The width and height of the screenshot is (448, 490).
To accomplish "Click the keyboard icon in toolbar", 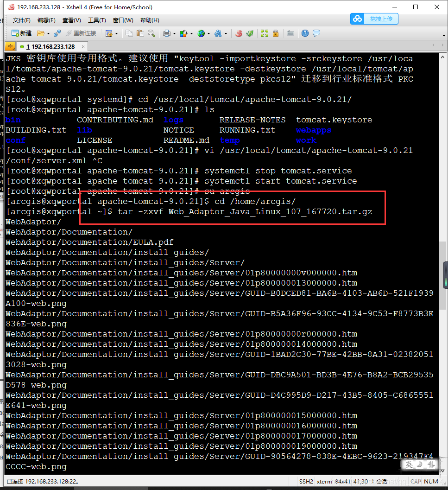I will [290, 33].
